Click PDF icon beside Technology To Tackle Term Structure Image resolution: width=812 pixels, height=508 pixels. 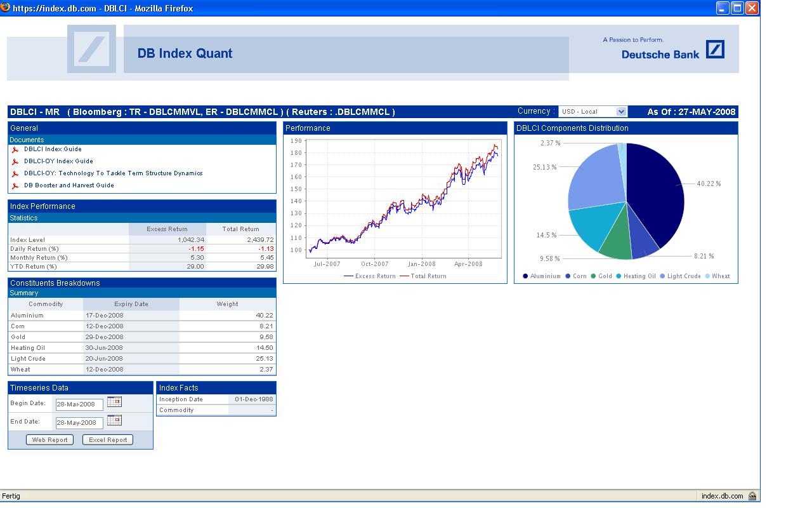click(x=15, y=174)
